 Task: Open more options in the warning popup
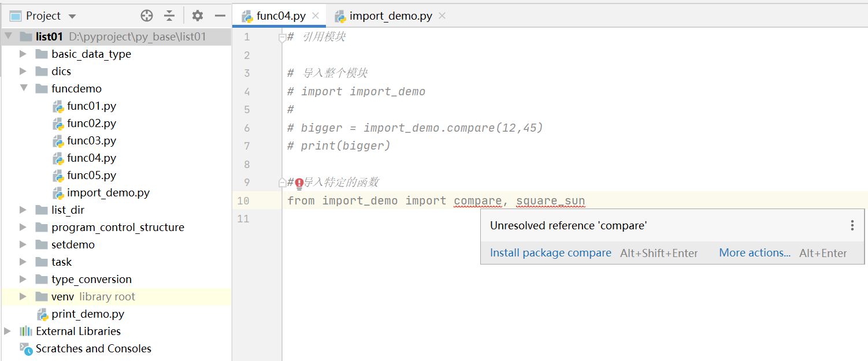tap(852, 225)
